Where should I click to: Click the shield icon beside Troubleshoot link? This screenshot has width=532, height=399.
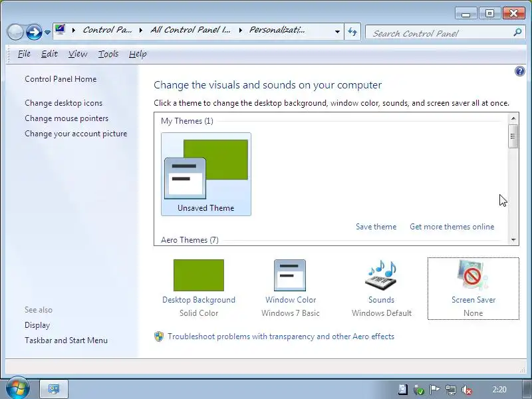click(159, 336)
